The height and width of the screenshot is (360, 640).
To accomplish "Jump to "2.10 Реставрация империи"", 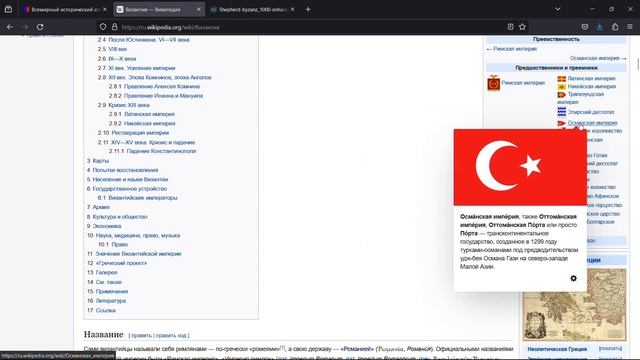I will tap(133, 133).
